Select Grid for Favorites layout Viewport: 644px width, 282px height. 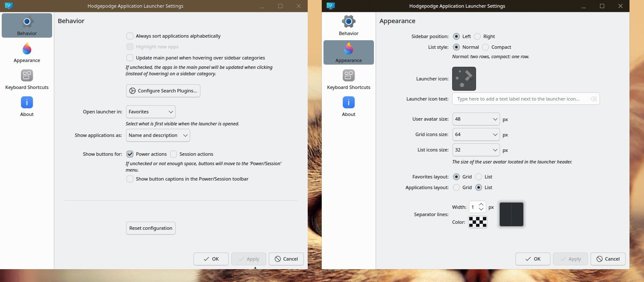(456, 177)
